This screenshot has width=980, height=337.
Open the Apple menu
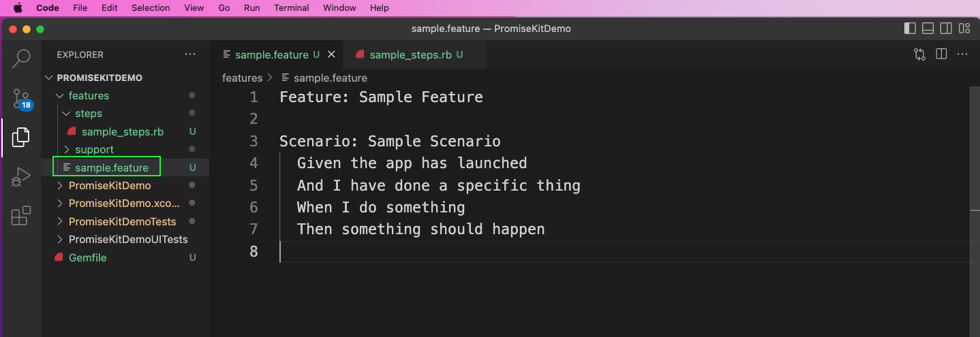coord(18,8)
